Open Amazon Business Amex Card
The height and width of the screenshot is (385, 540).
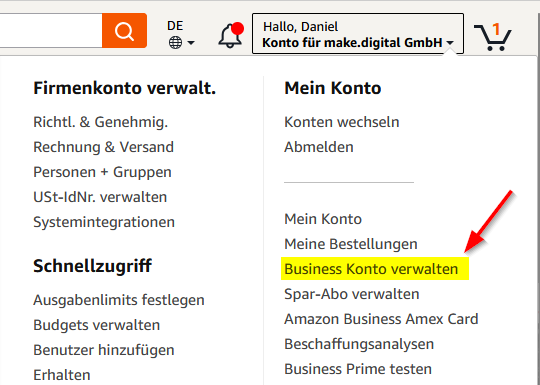(381, 319)
